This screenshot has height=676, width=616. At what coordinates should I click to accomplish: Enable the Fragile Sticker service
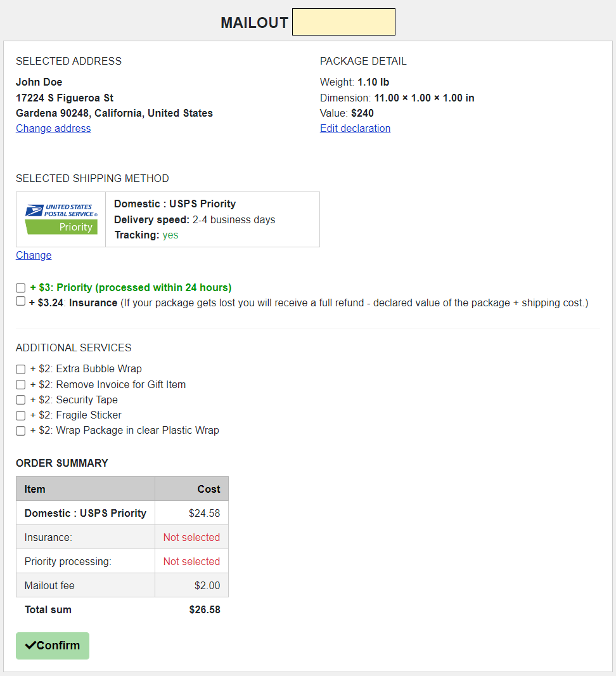coord(20,415)
